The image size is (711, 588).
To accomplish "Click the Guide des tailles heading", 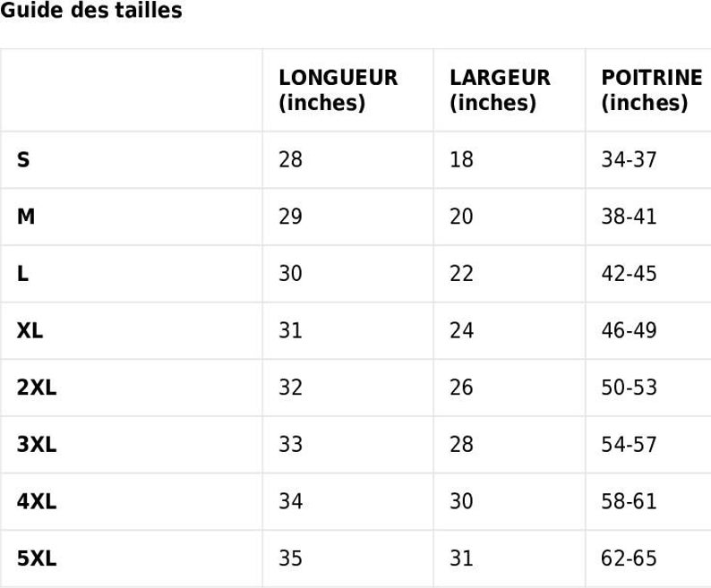I will (91, 11).
